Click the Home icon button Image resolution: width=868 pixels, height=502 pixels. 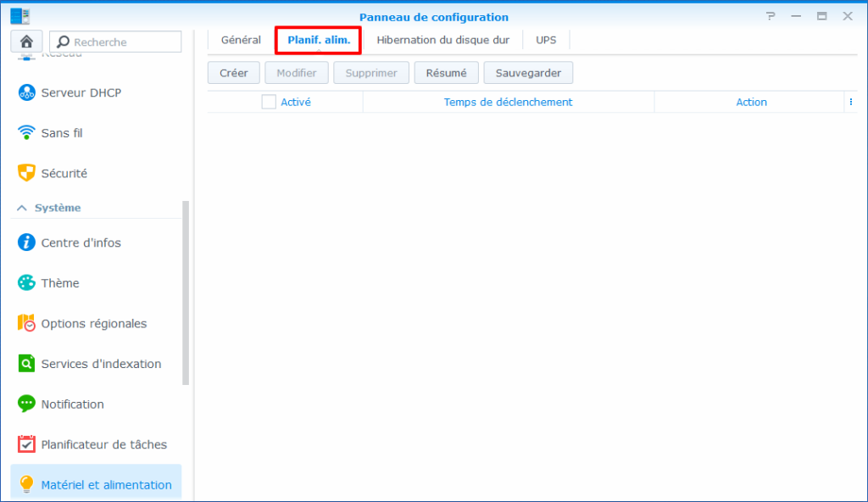click(x=26, y=42)
